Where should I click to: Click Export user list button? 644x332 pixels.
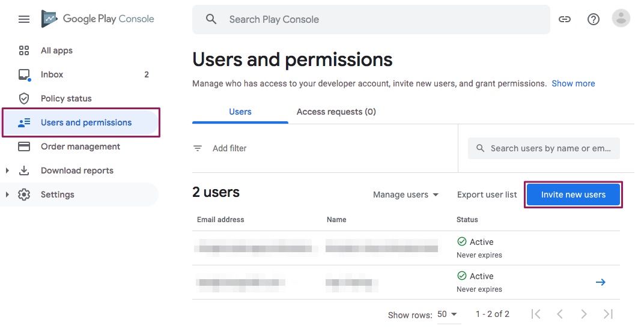487,195
